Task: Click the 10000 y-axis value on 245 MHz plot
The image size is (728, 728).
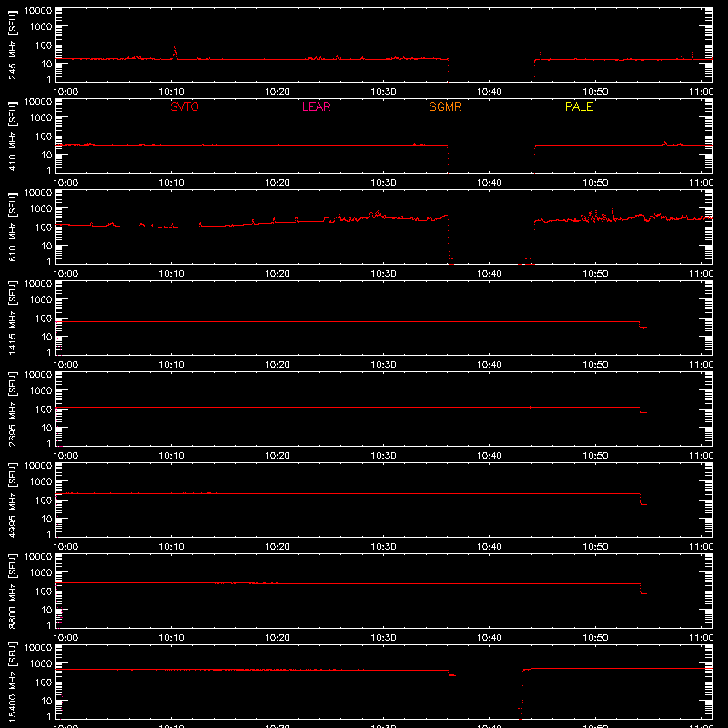Action: pyautogui.click(x=38, y=11)
